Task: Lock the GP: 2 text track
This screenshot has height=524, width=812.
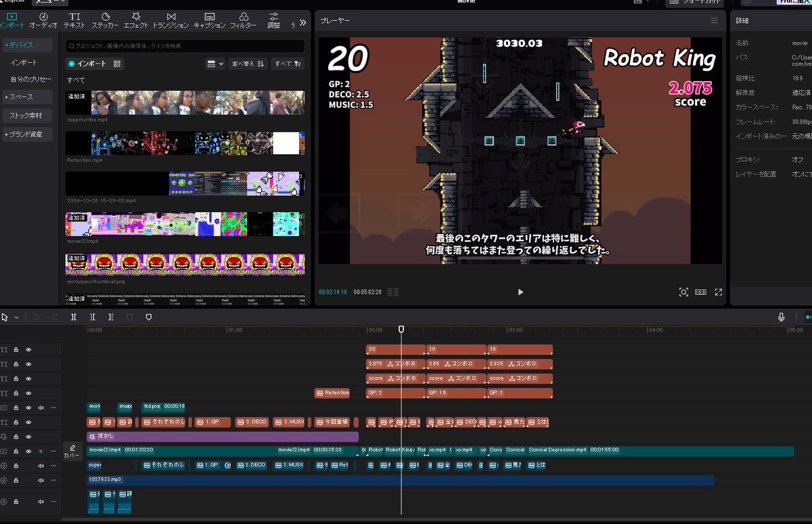Action: [16, 394]
